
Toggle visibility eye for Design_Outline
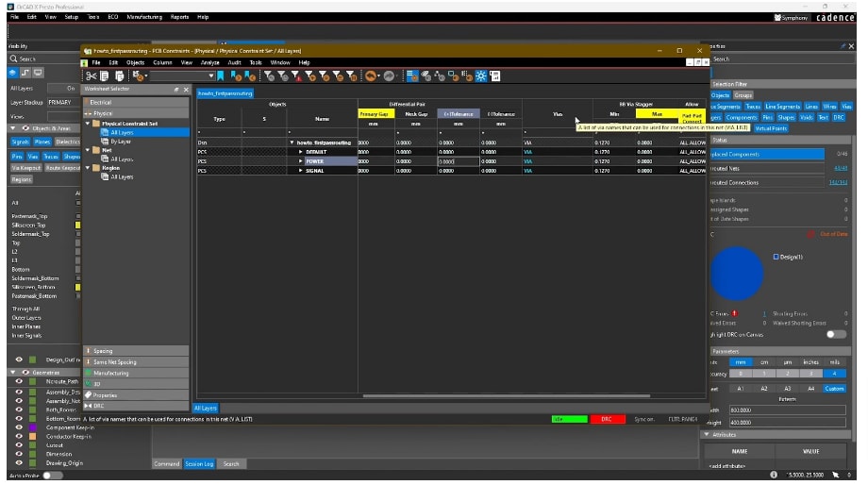click(19, 360)
